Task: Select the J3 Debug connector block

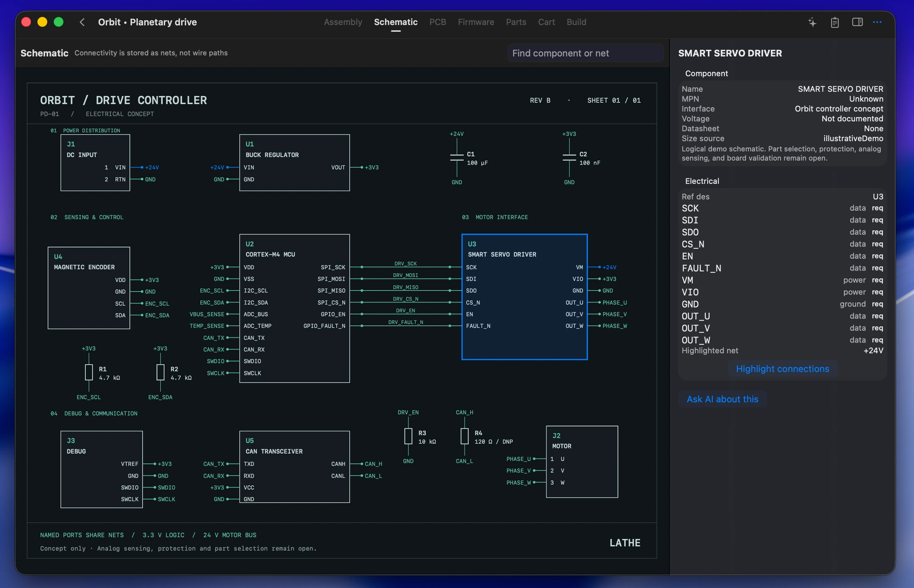Action: (102, 469)
